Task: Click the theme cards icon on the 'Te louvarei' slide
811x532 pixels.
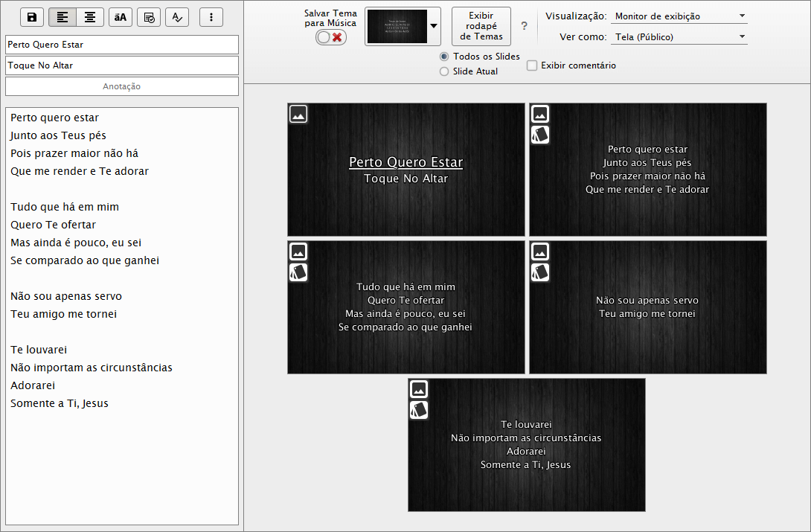Action: (419, 410)
